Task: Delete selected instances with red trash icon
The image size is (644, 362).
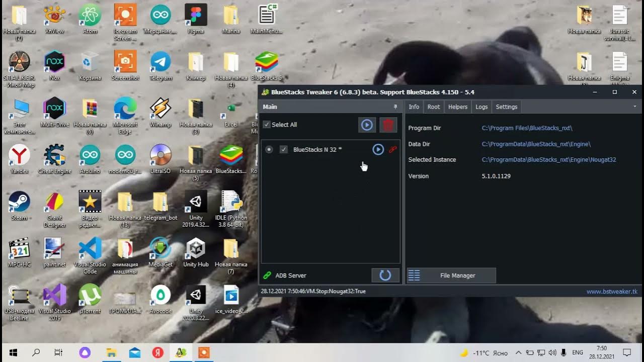Action: coord(388,125)
